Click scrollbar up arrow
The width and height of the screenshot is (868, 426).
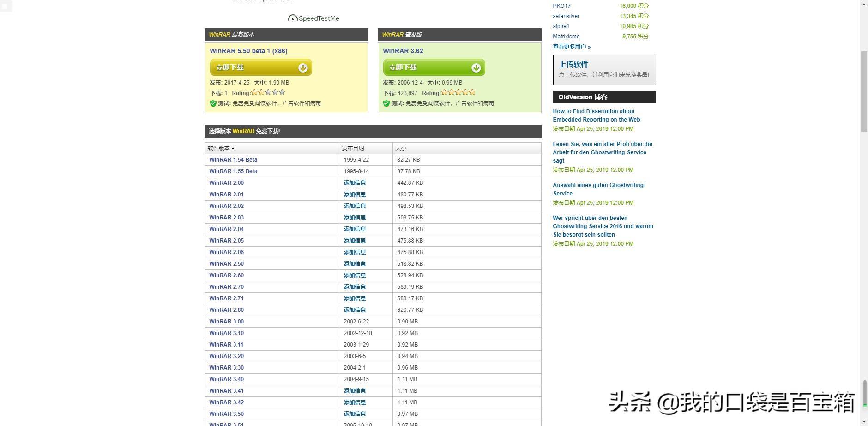(864, 4)
